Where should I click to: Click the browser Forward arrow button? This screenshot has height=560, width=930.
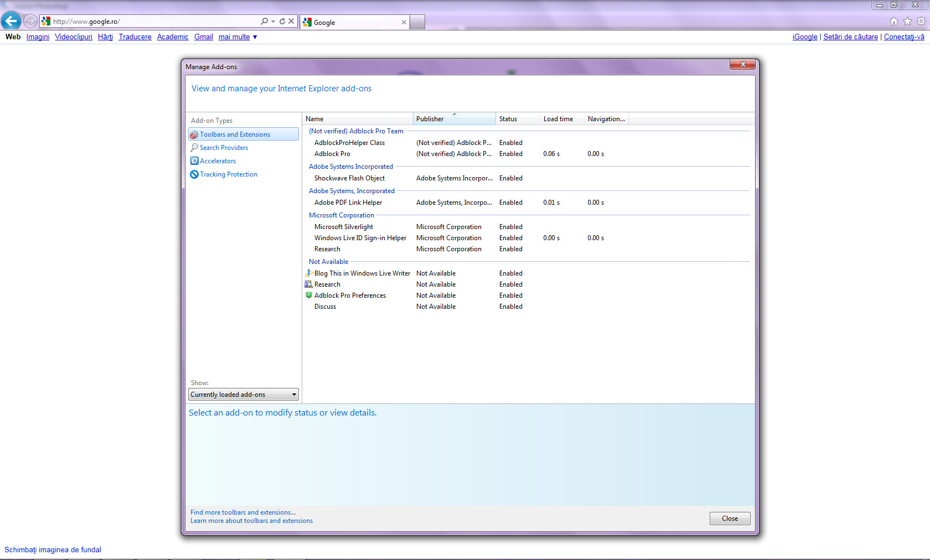[x=30, y=21]
